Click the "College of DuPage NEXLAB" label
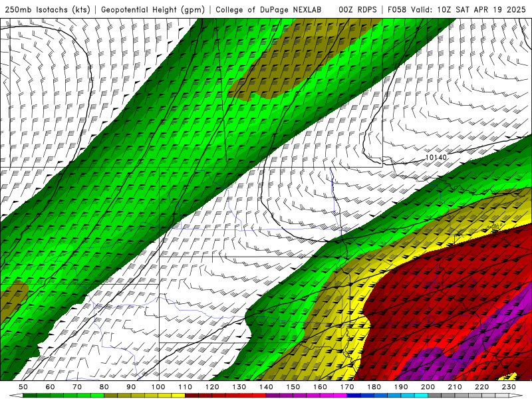Screen dimensions: 532x399 point(269,10)
